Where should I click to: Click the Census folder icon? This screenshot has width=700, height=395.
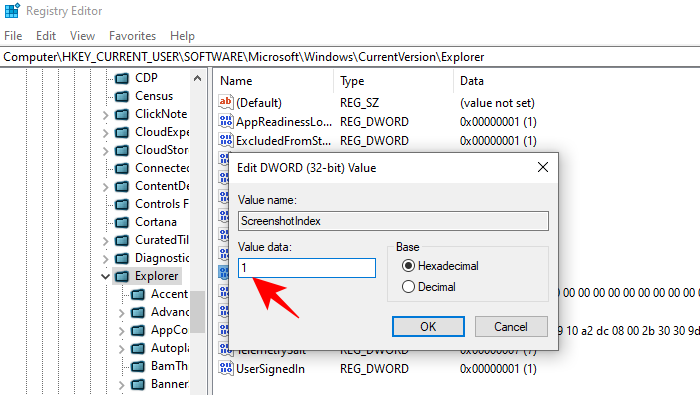(122, 96)
